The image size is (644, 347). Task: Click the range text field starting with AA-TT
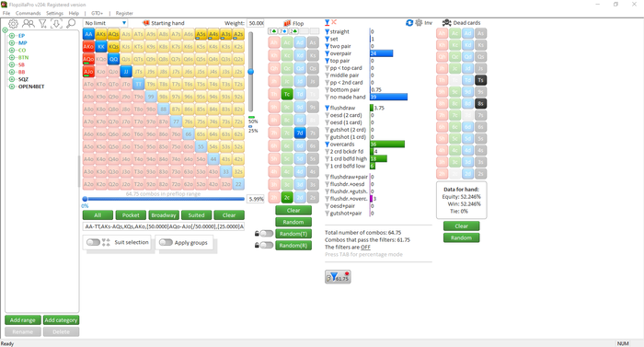(164, 226)
